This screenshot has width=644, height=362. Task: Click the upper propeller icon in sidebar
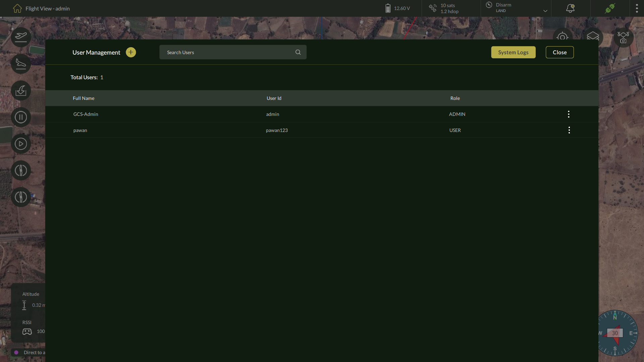21,171
